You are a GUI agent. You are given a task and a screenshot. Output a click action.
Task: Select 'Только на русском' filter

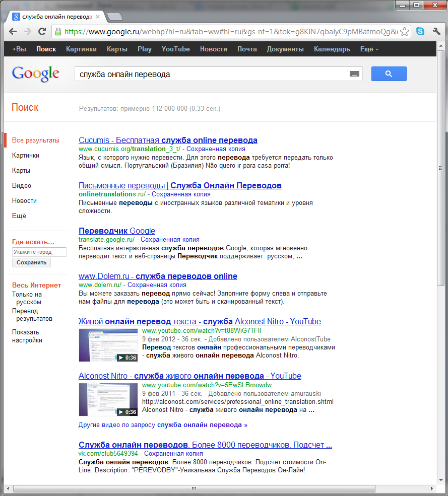[27, 298]
